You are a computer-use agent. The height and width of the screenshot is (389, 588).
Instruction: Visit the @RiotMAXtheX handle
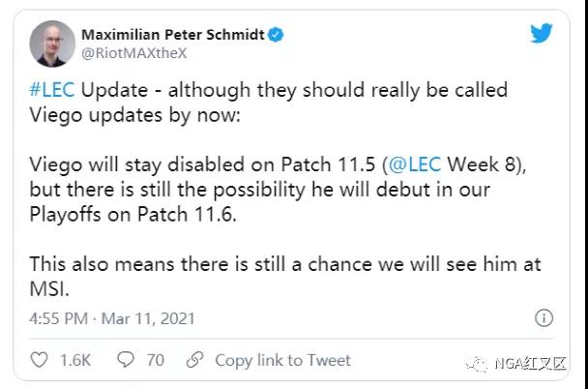pyautogui.click(x=133, y=53)
